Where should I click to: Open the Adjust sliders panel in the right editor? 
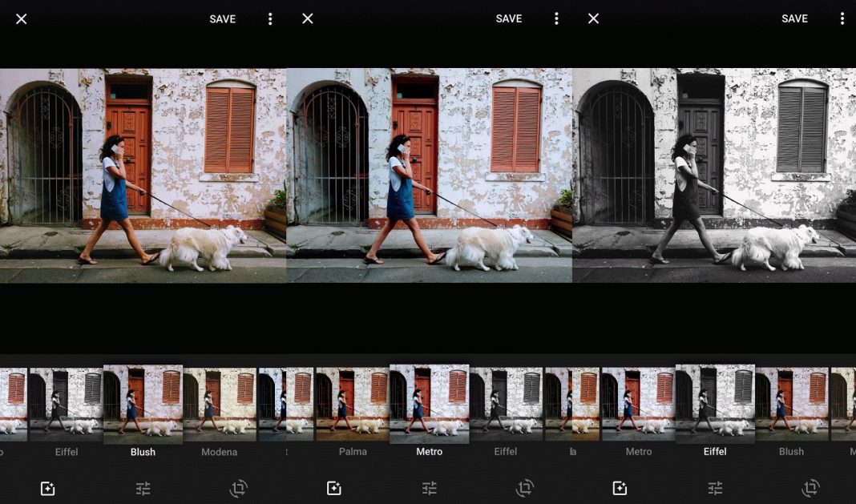click(715, 488)
